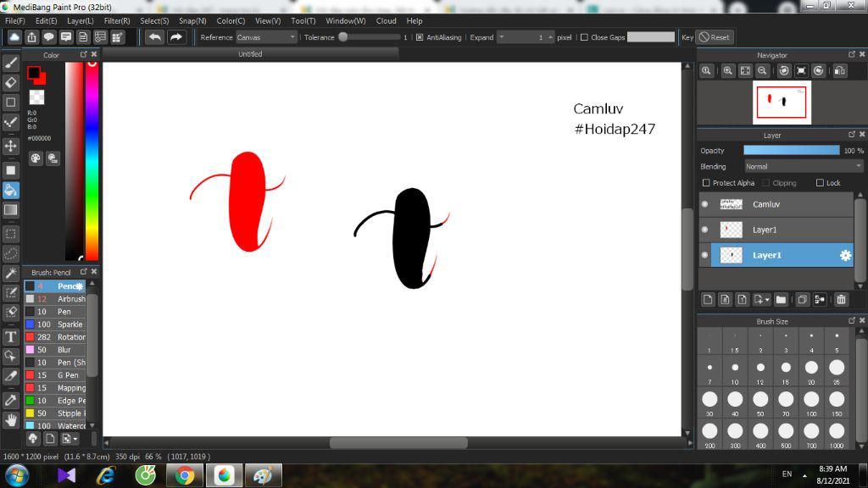
Task: Open the Snap menu
Action: pyautogui.click(x=192, y=20)
